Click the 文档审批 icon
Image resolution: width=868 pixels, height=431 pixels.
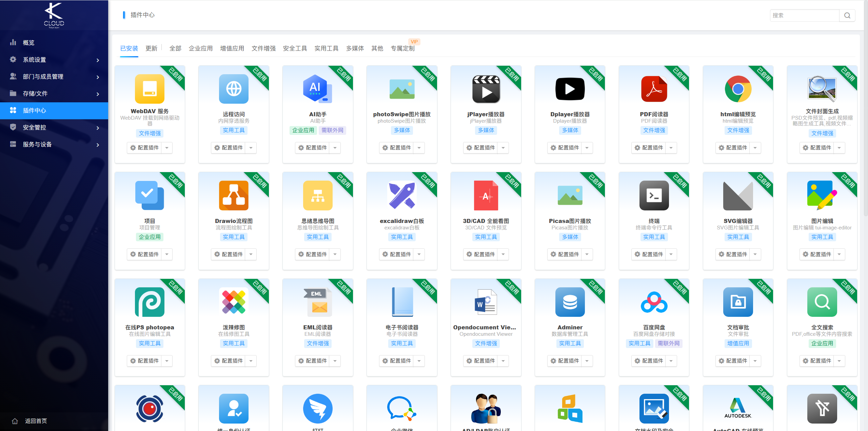click(738, 302)
